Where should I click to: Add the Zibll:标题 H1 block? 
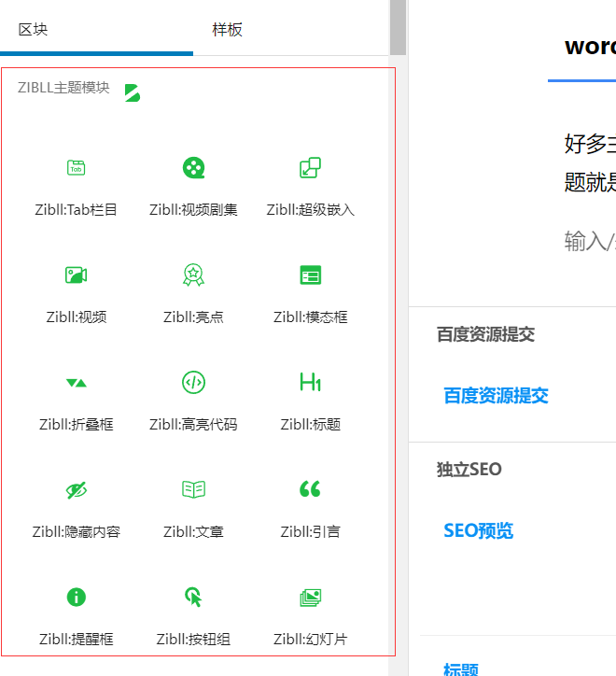point(310,400)
